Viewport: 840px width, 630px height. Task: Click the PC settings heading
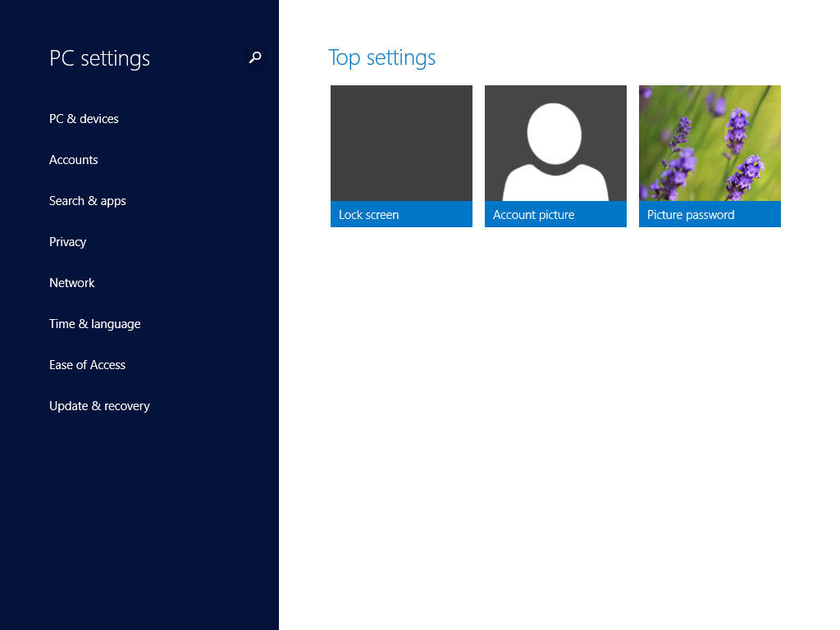99,58
